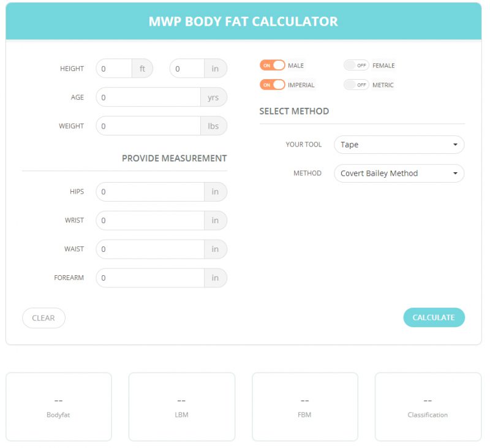
Task: Expand the YOUR TOOL selector arrow
Action: coord(454,145)
